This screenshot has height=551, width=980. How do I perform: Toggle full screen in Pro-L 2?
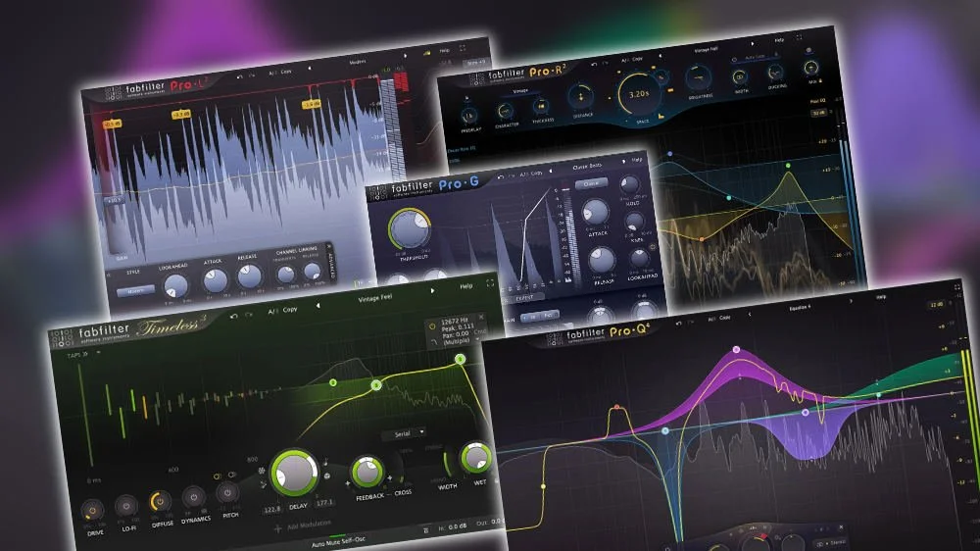click(x=463, y=48)
